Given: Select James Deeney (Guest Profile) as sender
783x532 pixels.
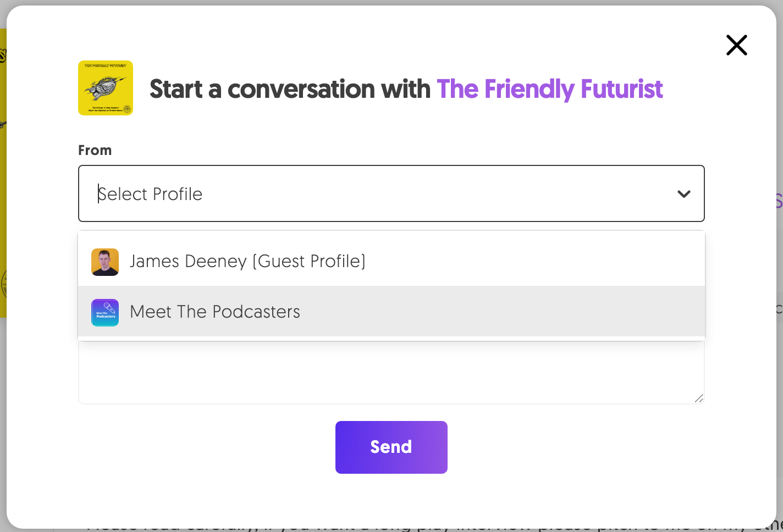Looking at the screenshot, I should click(x=247, y=262).
